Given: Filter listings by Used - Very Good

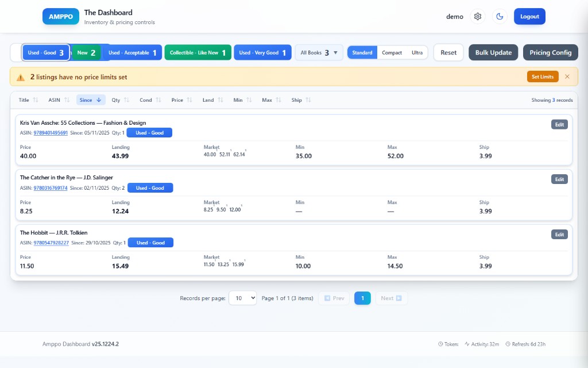Looking at the screenshot, I should (x=262, y=52).
